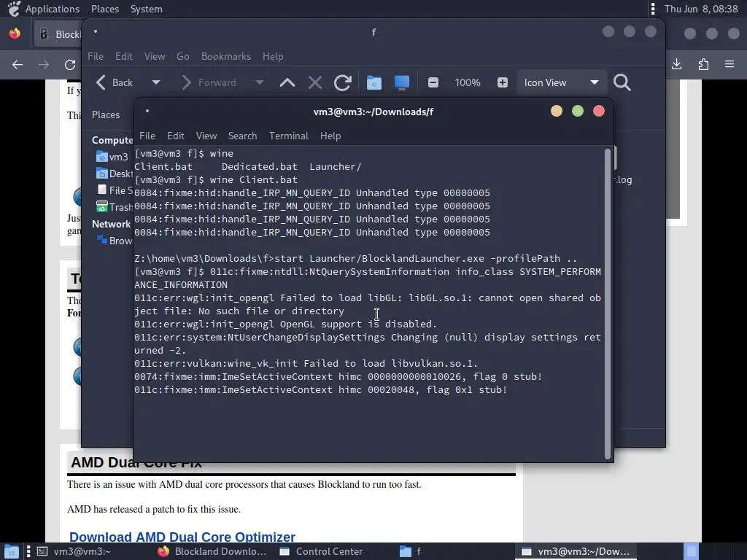The width and height of the screenshot is (747, 560).
Task: Expand the Back history dropdown arrow
Action: click(x=156, y=82)
